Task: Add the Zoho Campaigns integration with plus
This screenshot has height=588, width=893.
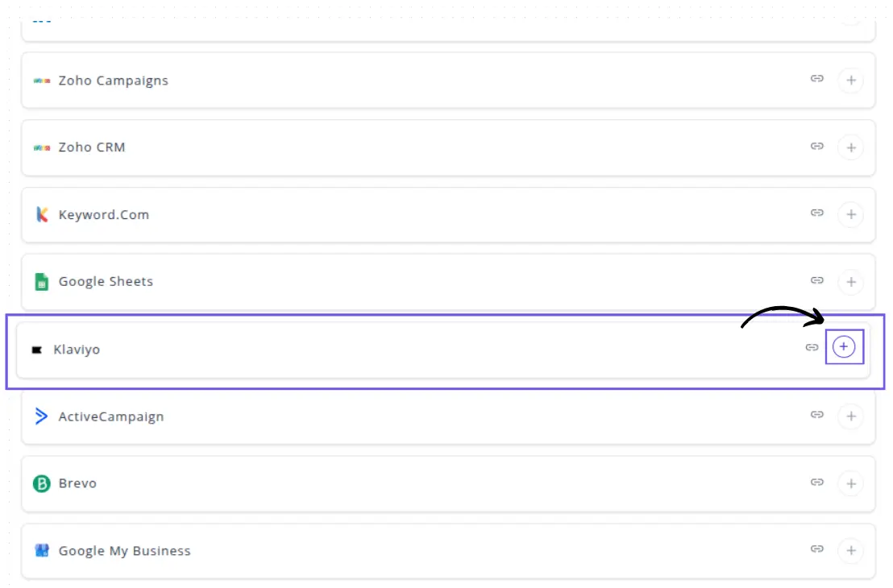Action: click(x=850, y=81)
